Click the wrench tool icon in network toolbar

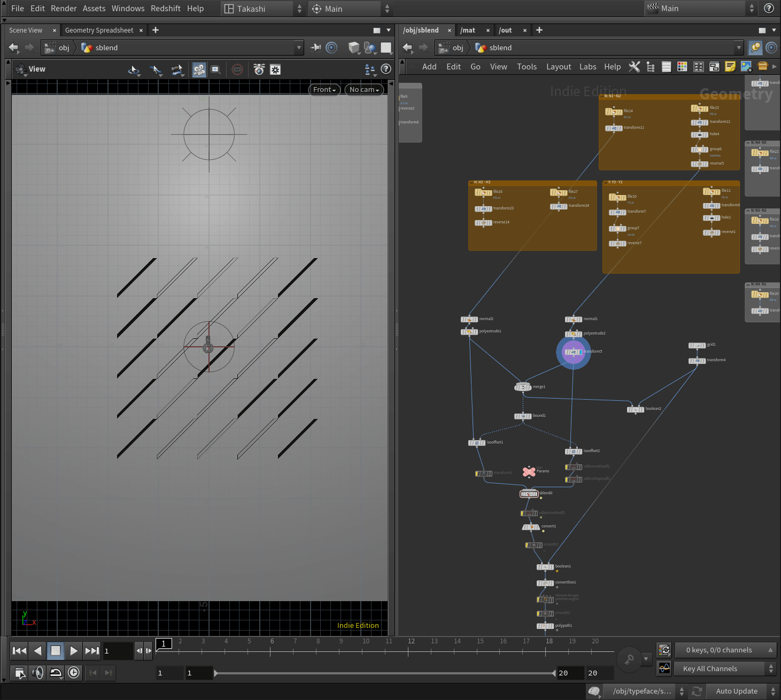click(x=635, y=67)
